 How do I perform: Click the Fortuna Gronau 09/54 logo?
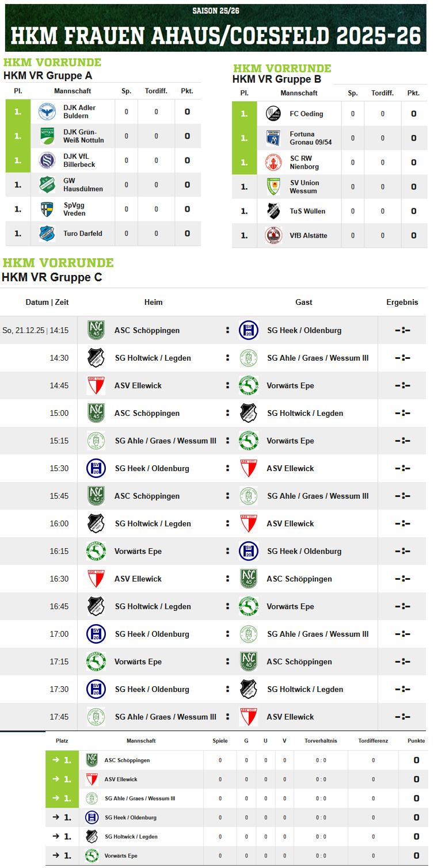[273, 138]
